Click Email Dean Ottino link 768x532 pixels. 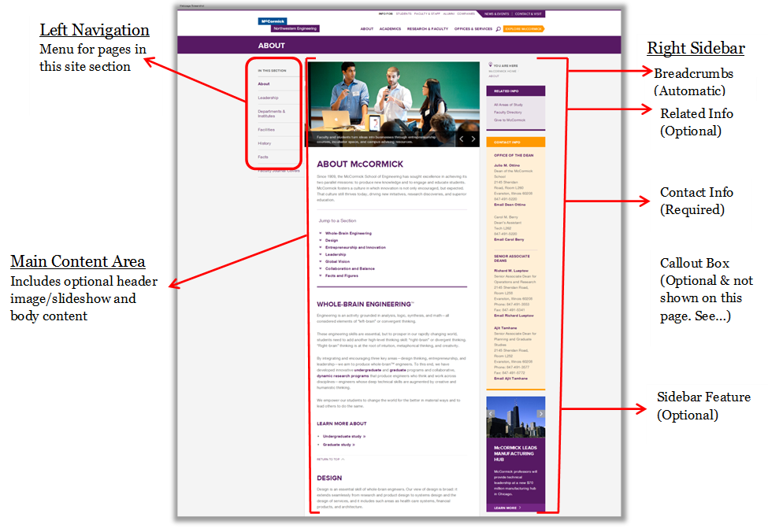click(x=510, y=205)
